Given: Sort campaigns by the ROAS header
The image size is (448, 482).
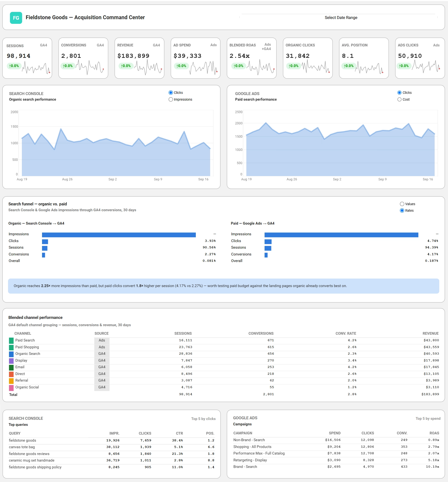Looking at the screenshot, I should coord(434,433).
